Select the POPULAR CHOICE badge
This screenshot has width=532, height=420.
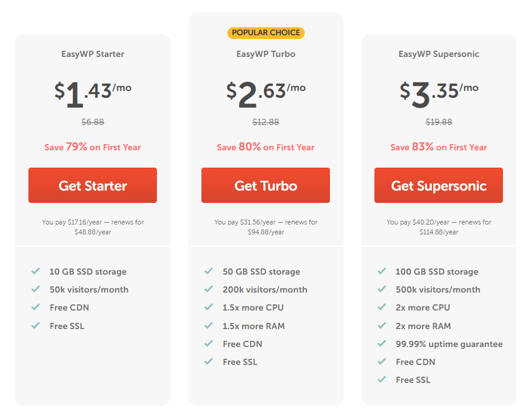coord(266,32)
